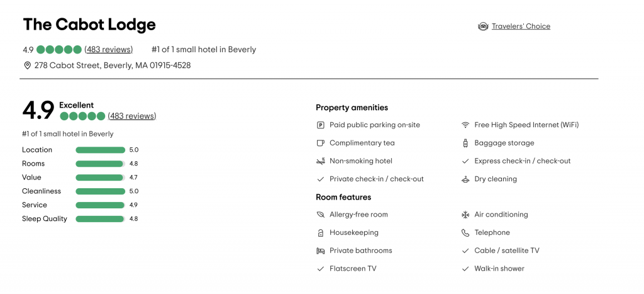The height and width of the screenshot is (294, 644).
Task: Click the 278 Cabot Street address text
Action: tap(113, 65)
